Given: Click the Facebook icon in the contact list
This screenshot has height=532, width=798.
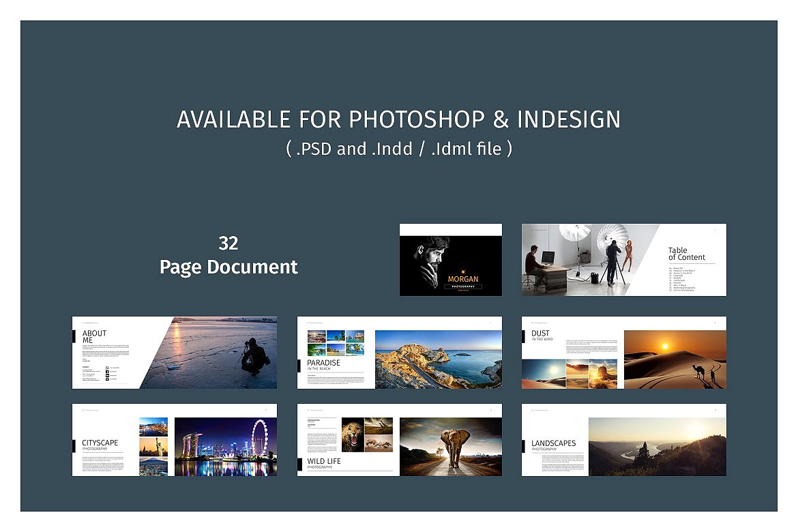Looking at the screenshot, I should [x=106, y=373].
